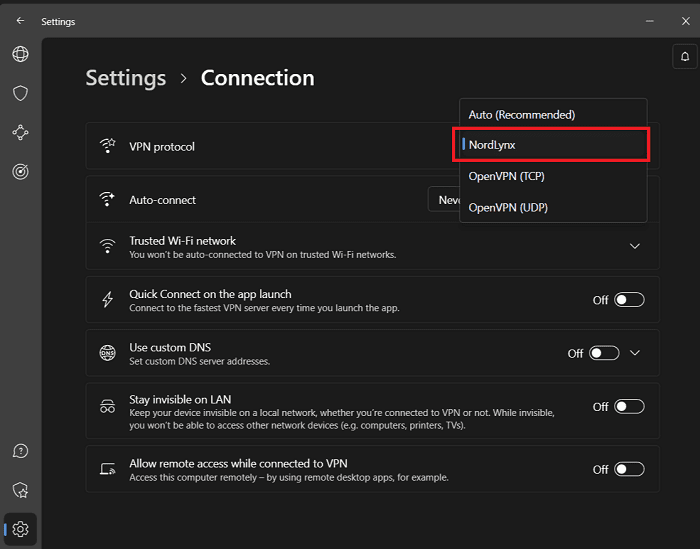Click the VPN protocol wifi-star icon

click(108, 146)
